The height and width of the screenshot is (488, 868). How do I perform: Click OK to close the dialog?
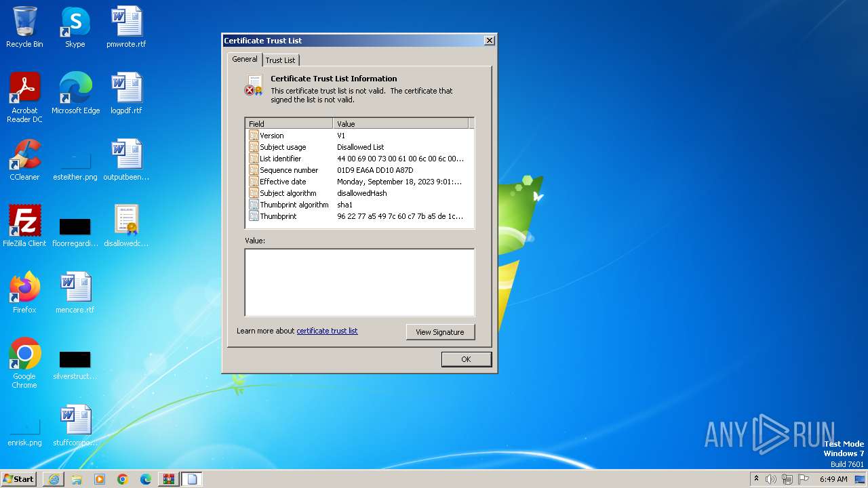point(466,359)
